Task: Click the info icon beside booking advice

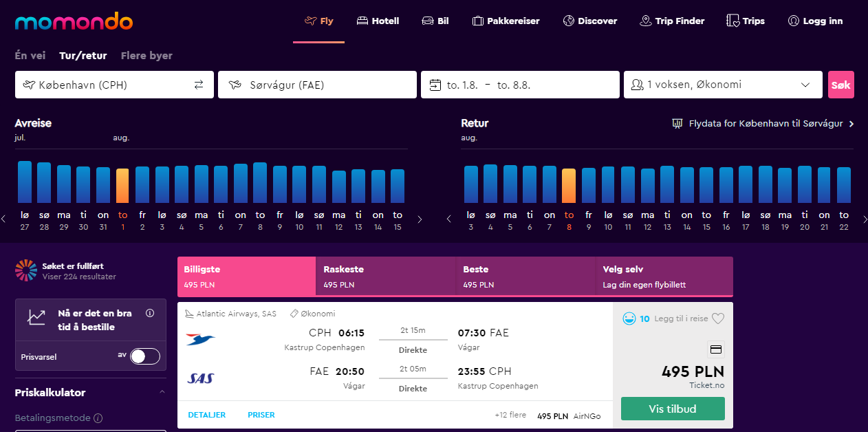Action: point(150,313)
